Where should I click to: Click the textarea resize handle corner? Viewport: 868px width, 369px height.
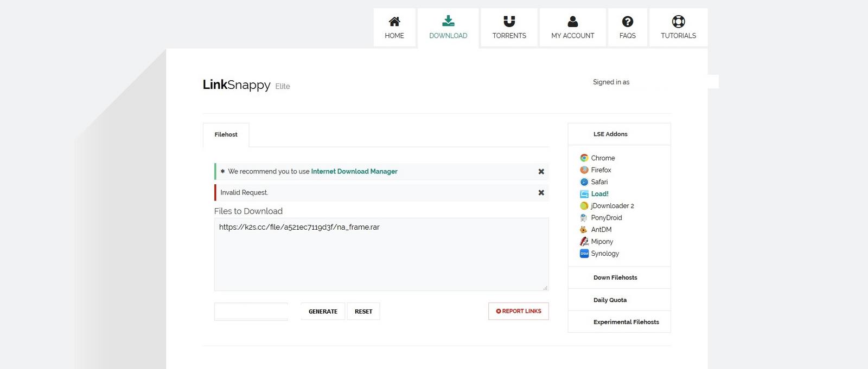[545, 288]
